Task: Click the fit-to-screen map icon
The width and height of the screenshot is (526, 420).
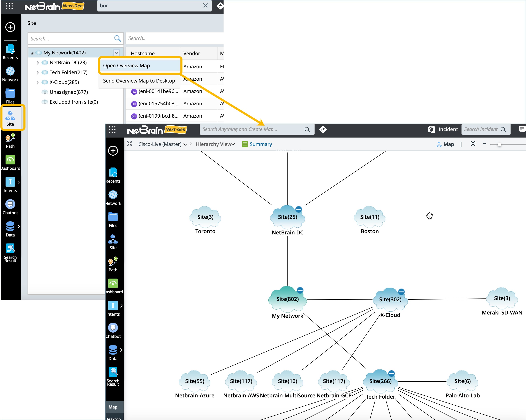Action: (473, 144)
